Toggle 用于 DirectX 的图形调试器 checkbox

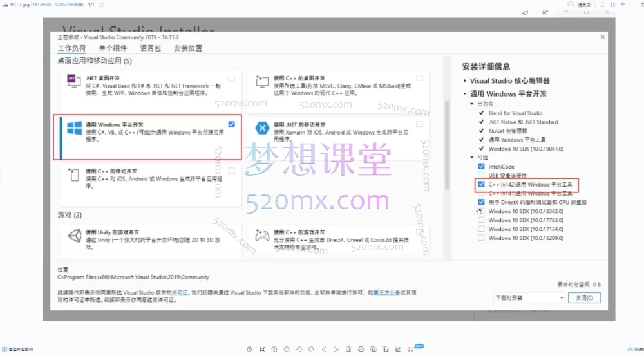tap(481, 202)
